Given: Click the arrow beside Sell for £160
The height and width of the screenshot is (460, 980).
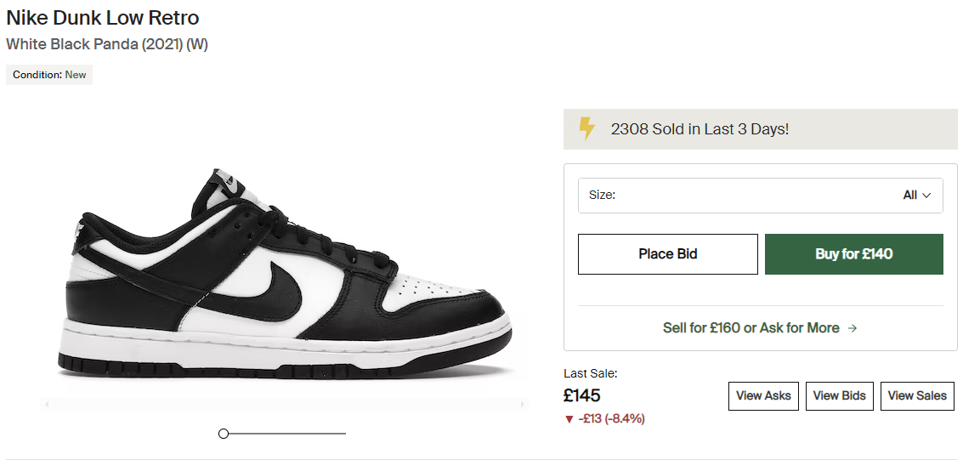Looking at the screenshot, I should click(853, 328).
